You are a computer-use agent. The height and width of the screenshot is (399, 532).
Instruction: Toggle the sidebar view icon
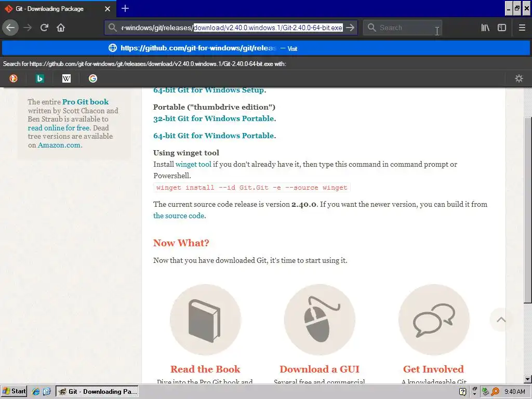click(x=502, y=28)
